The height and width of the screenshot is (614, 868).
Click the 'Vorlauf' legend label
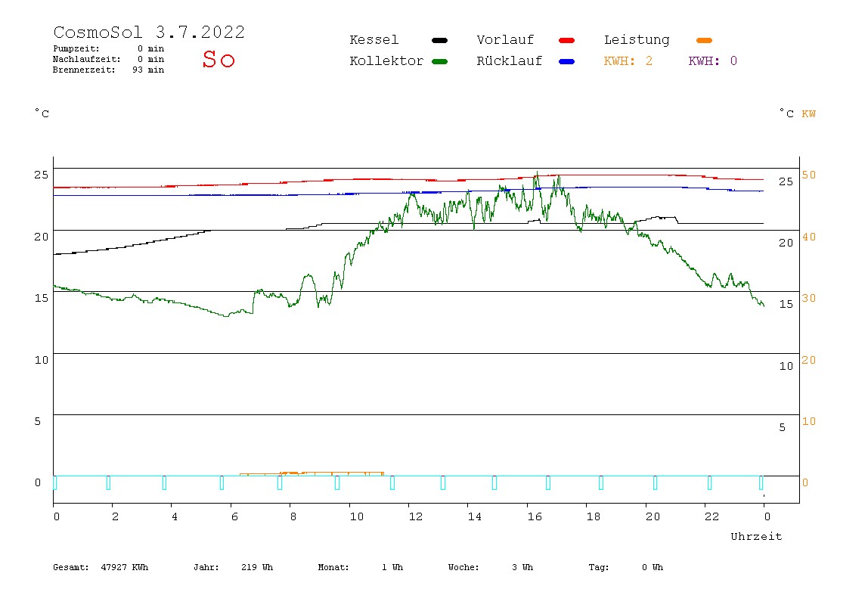[505, 40]
